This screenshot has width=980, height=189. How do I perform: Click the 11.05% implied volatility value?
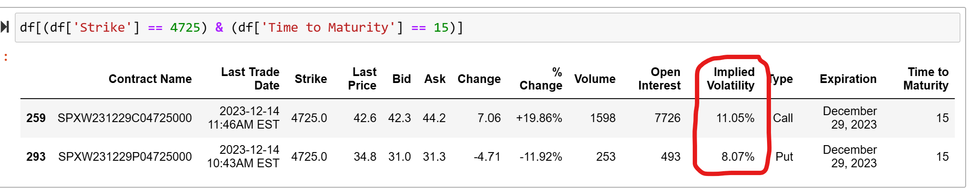click(x=735, y=118)
